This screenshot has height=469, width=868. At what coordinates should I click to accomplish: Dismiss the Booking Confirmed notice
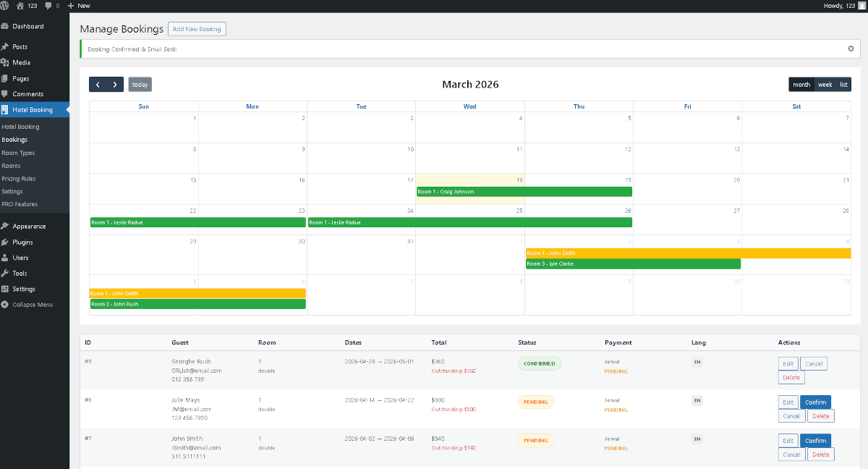point(851,48)
